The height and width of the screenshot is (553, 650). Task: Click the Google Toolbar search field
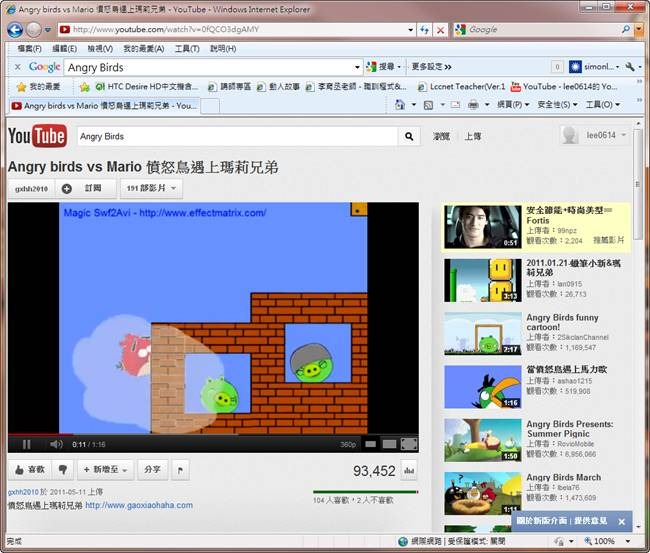pyautogui.click(x=209, y=67)
